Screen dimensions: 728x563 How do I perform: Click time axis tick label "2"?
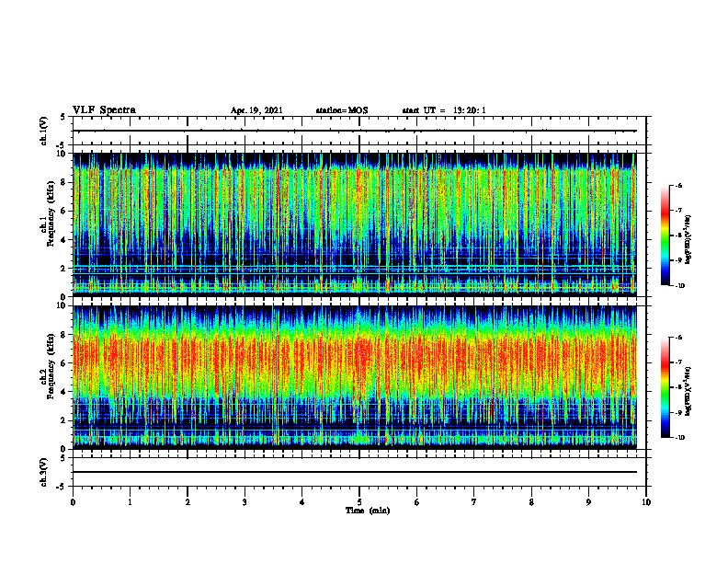pos(188,502)
